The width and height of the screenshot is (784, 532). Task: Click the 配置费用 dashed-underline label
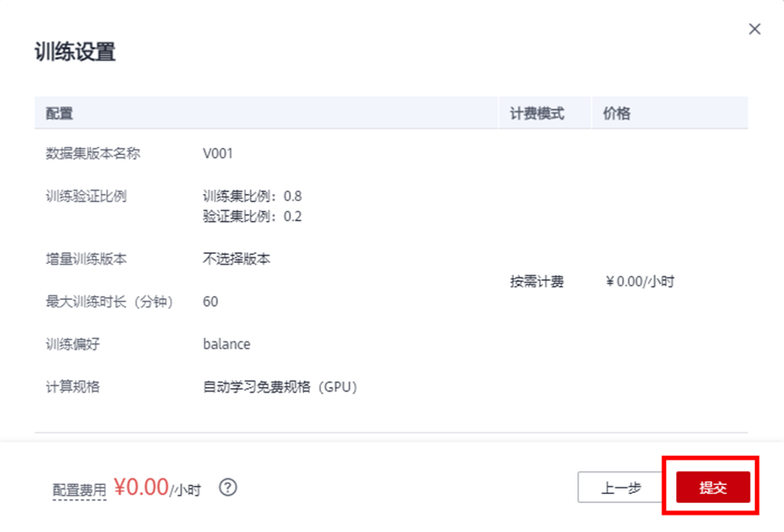[x=79, y=489]
